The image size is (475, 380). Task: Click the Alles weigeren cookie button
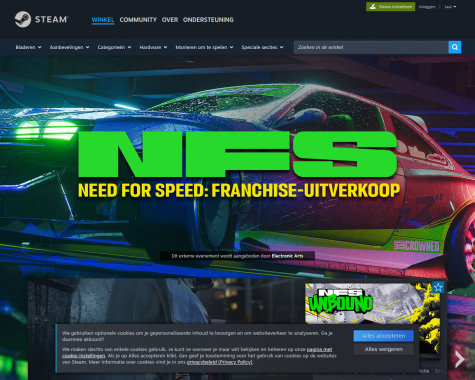click(x=384, y=349)
